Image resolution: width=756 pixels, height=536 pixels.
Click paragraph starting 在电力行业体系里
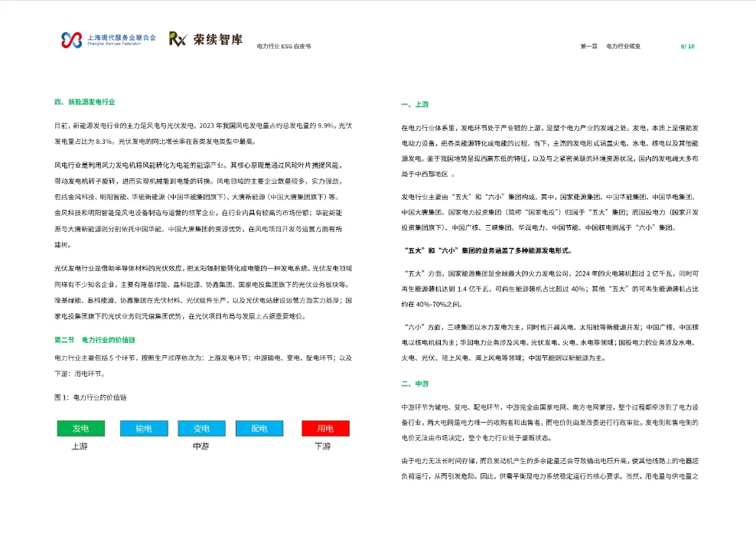[550, 151]
